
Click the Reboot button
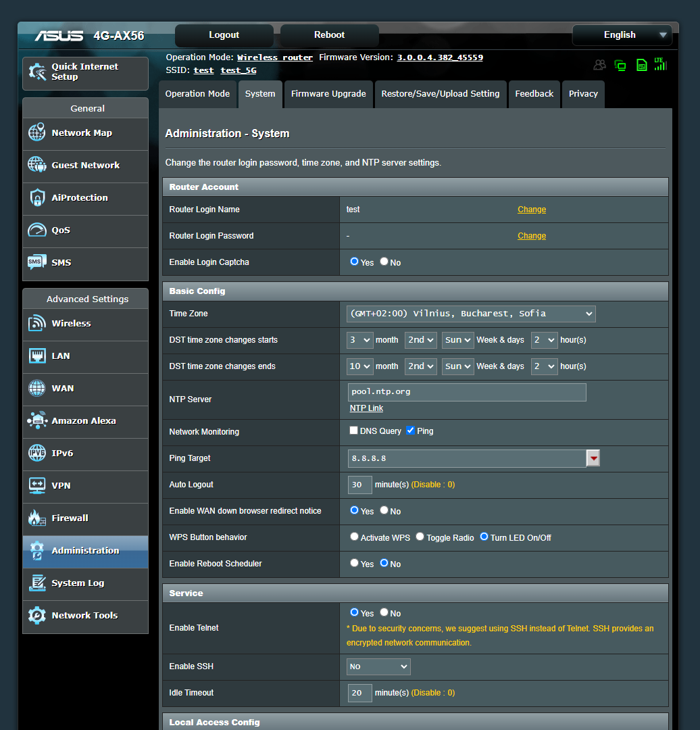(329, 35)
